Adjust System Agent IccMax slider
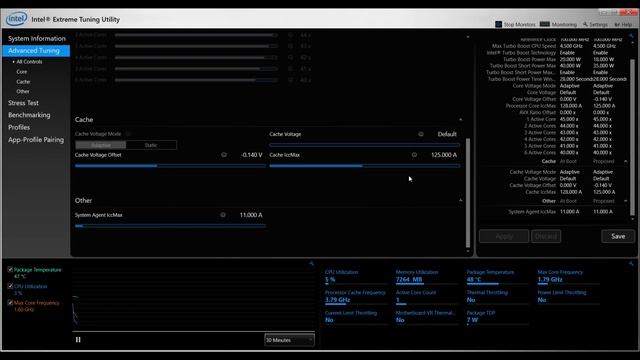 (x=170, y=226)
